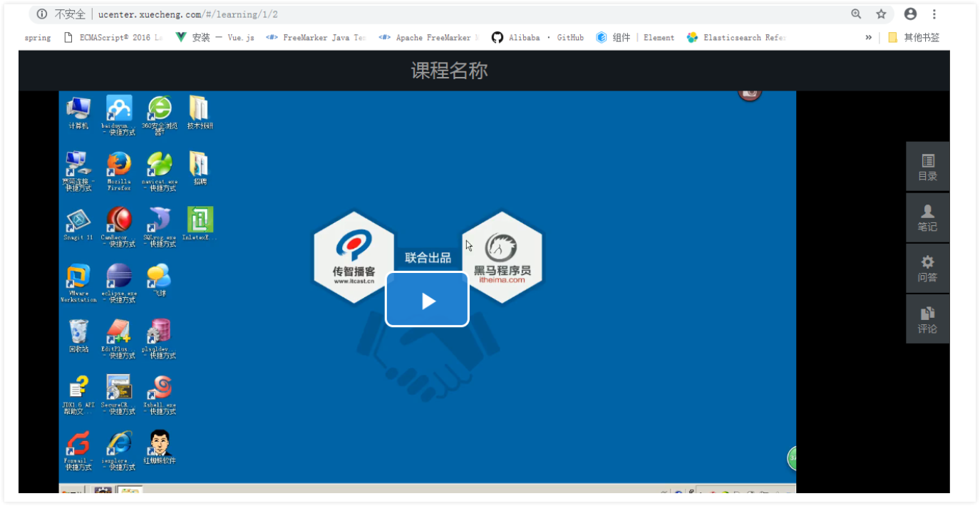
Task: Bookmark this page with the star icon
Action: click(x=881, y=14)
